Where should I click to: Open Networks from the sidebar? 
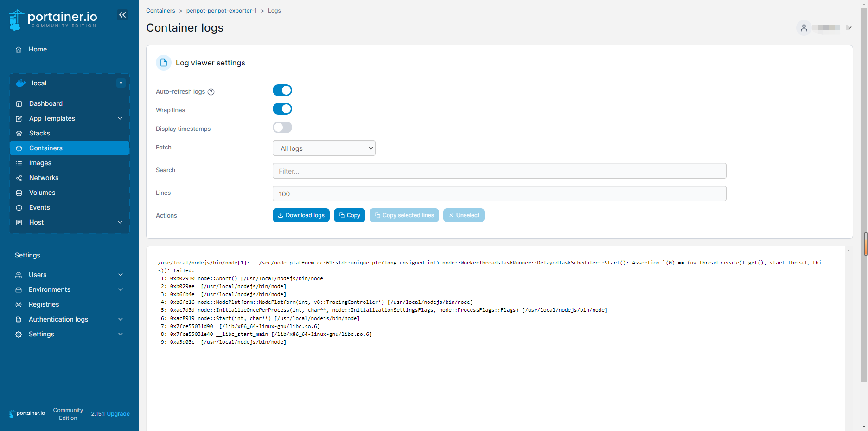click(44, 178)
